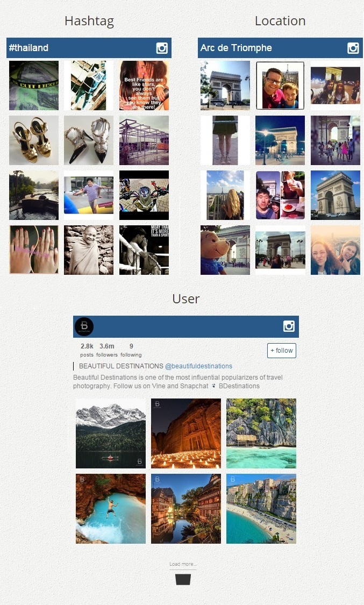Open the teddy bear at Arc de Triomphe photo
Screen dimensions: 364x605
coord(225,250)
